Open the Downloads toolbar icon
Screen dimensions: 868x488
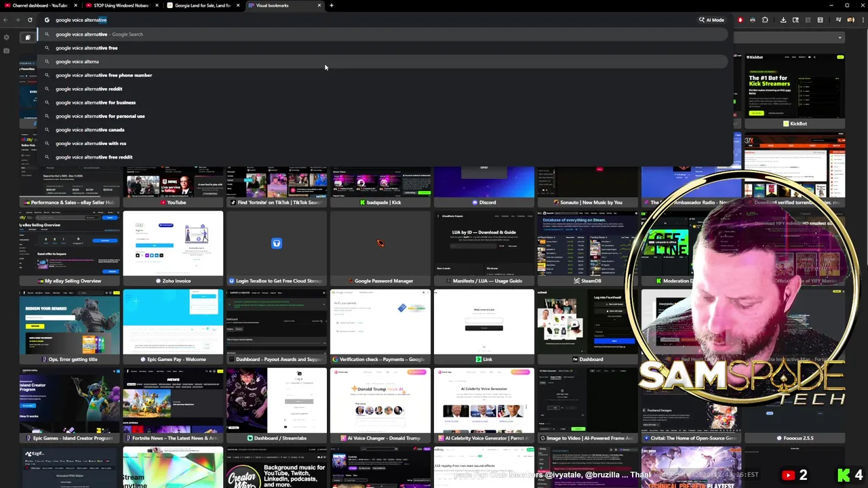(x=783, y=20)
